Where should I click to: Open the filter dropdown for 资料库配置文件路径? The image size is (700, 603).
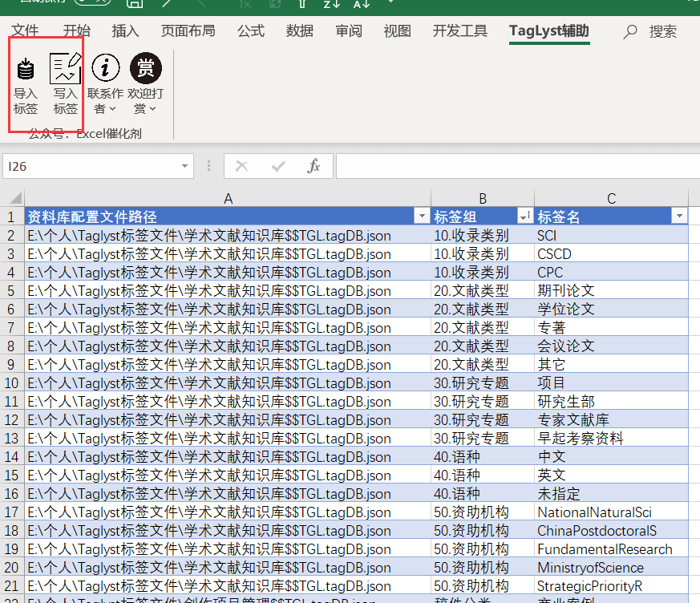point(422,217)
